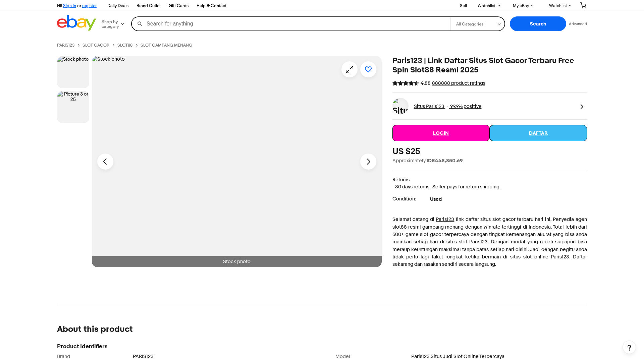Expand image to full view

350,69
